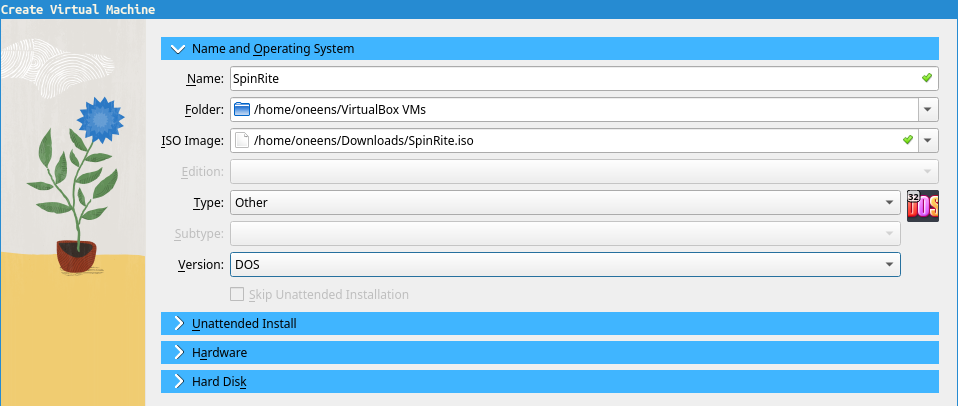Open the ISO Image dropdown arrow

(x=927, y=140)
